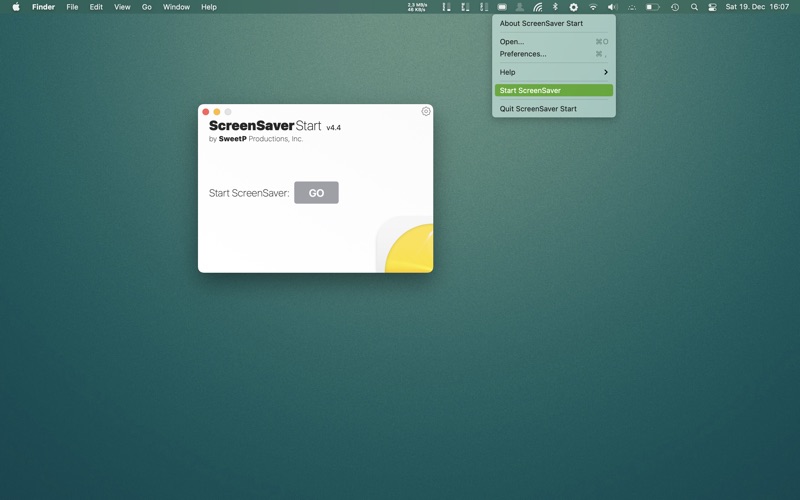This screenshot has width=800, height=500.
Task: Click the second vertical bar meter icon
Action: pos(465,7)
